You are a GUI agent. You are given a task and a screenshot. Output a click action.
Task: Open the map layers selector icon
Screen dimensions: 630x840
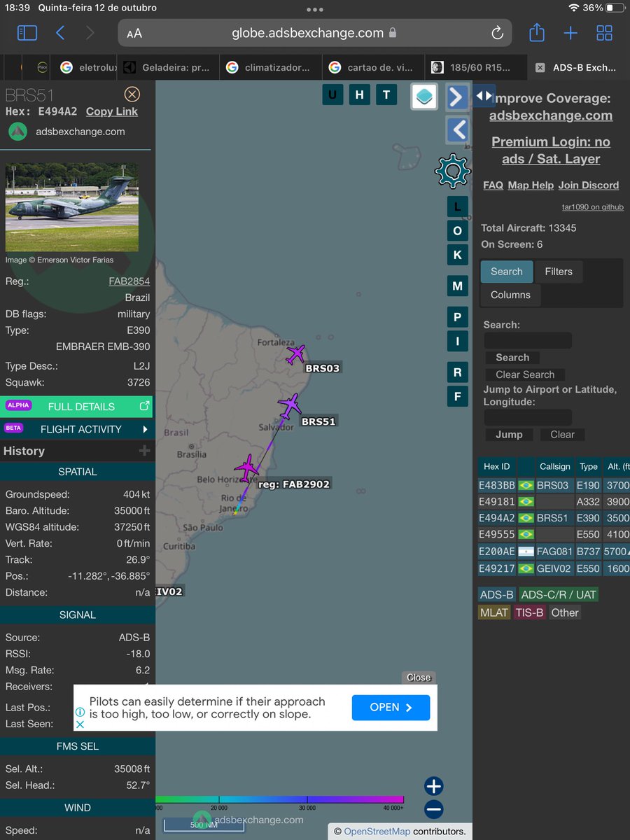[424, 97]
